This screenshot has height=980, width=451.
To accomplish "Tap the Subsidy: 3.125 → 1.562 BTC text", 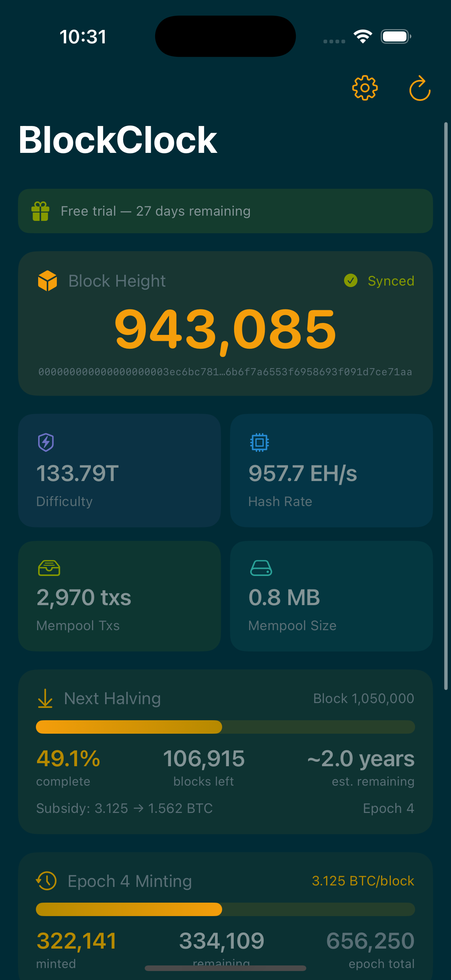I will coord(125,808).
